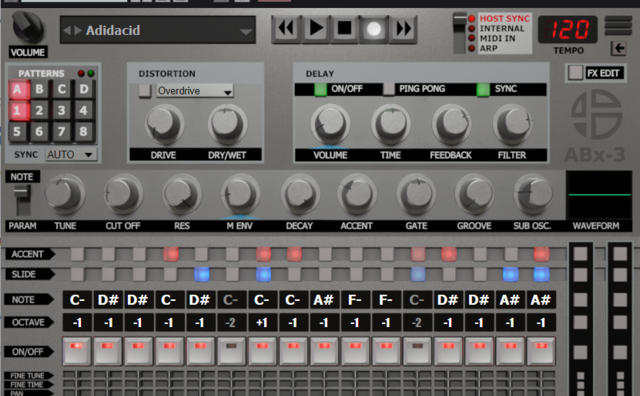The height and width of the screenshot is (396, 640).
Task: Select pattern number 6
Action: [40, 132]
